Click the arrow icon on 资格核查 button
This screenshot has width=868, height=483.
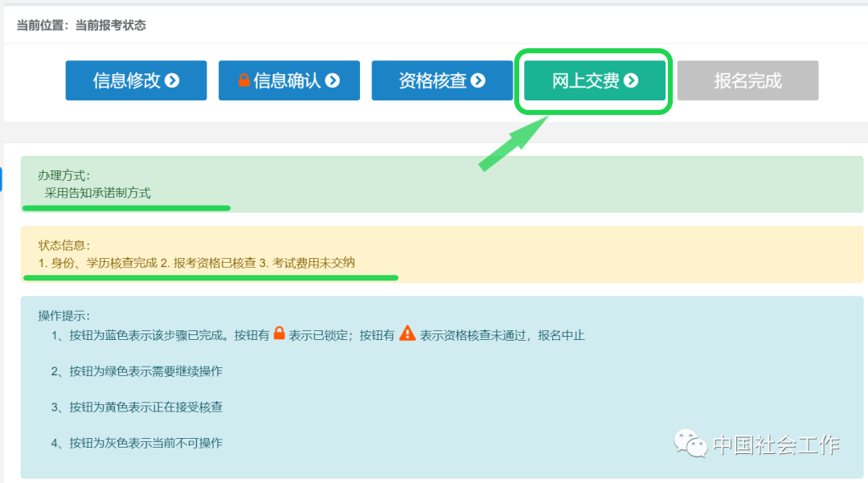click(478, 80)
